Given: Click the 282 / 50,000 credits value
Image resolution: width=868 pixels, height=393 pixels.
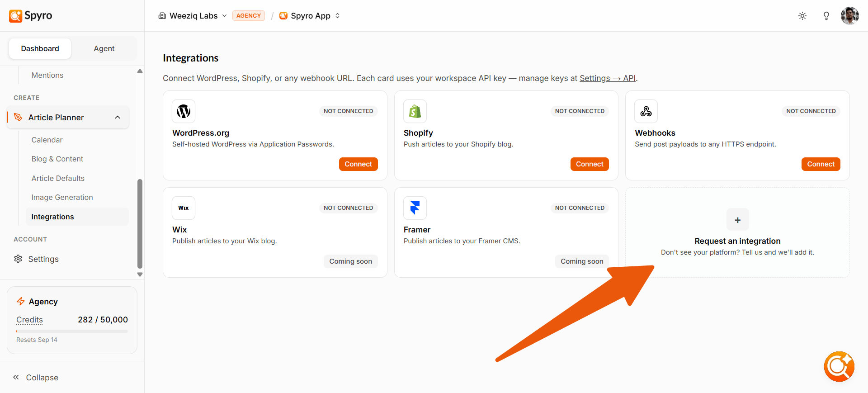Looking at the screenshot, I should [x=103, y=320].
